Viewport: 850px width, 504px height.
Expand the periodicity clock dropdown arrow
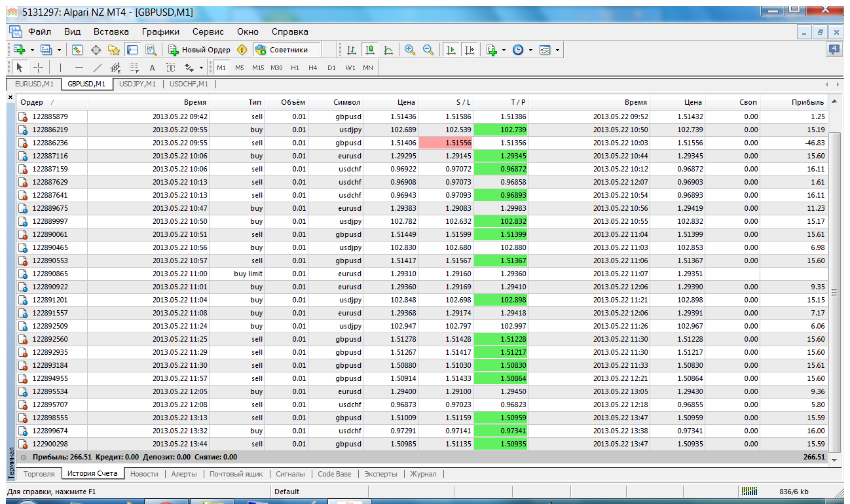pyautogui.click(x=530, y=50)
